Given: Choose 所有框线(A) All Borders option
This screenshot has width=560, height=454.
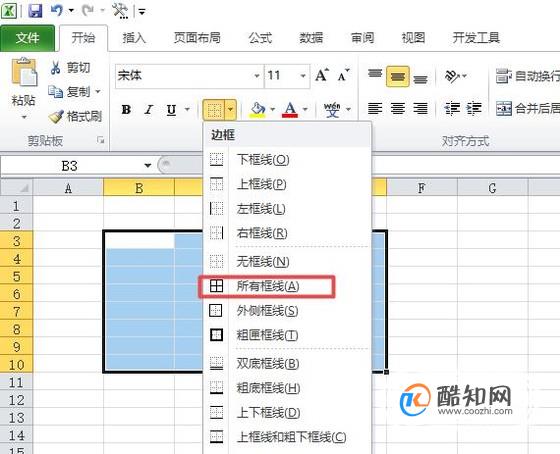Looking at the screenshot, I should pyautogui.click(x=267, y=286).
